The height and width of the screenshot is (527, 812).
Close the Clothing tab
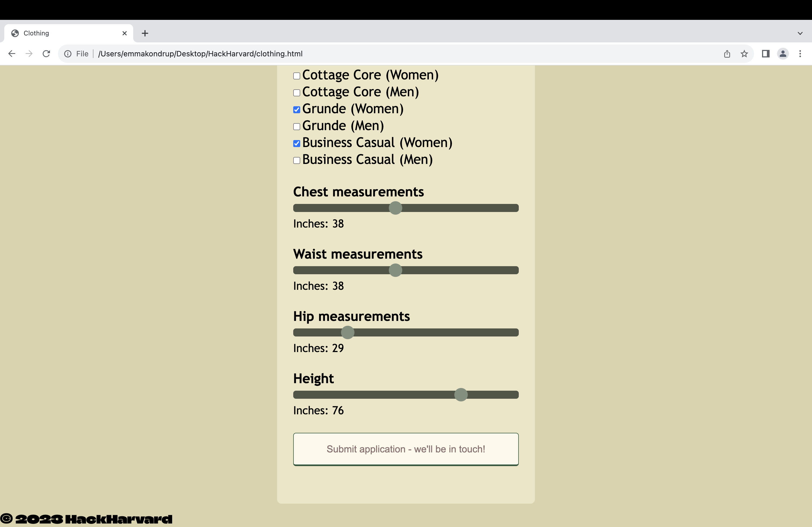click(x=125, y=33)
